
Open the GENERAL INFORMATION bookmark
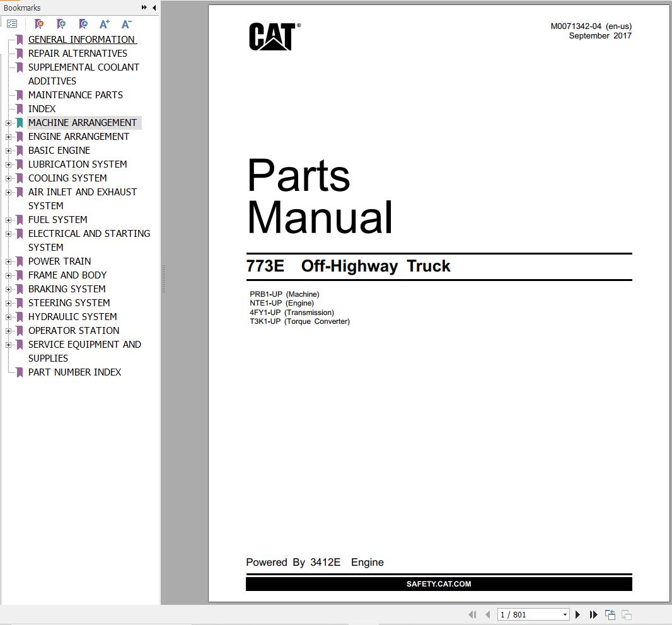click(82, 40)
